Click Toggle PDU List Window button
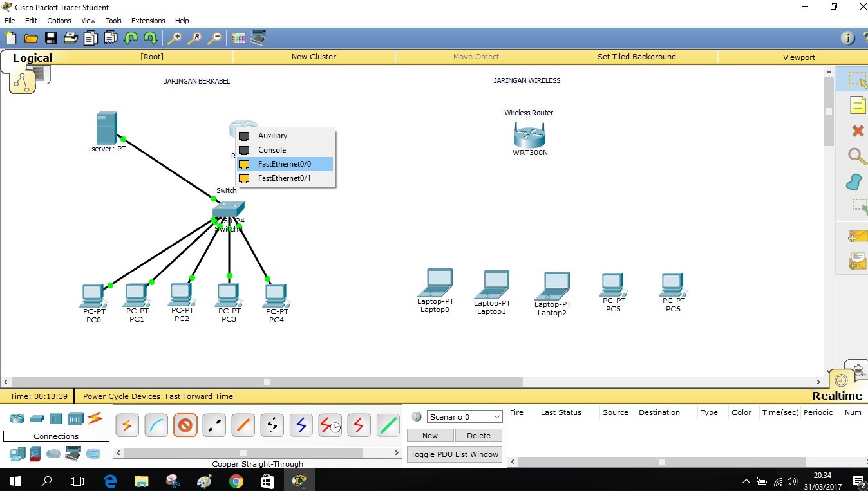Screen dimensions: 868x491 coord(455,454)
